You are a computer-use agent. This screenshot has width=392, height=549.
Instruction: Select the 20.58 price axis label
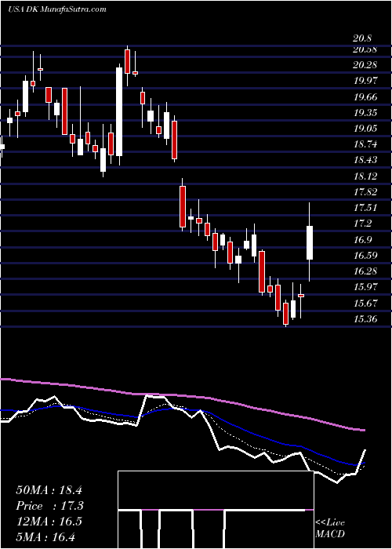365,49
